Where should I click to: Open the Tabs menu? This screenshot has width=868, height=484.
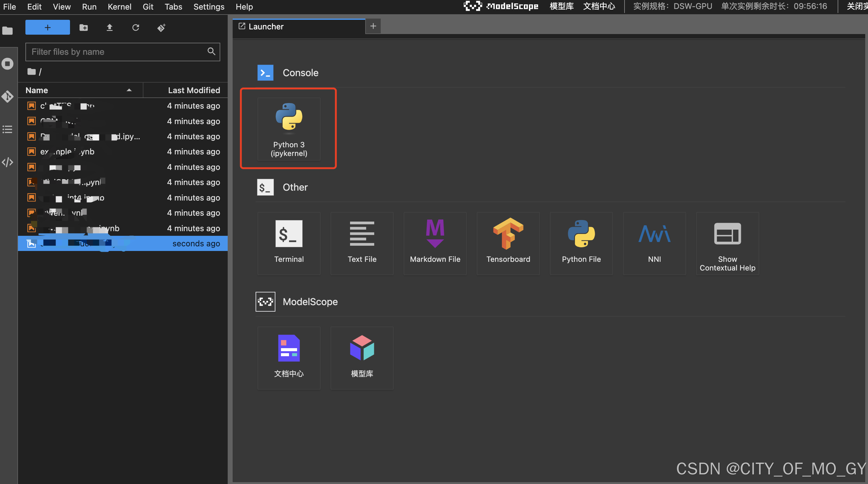(173, 7)
